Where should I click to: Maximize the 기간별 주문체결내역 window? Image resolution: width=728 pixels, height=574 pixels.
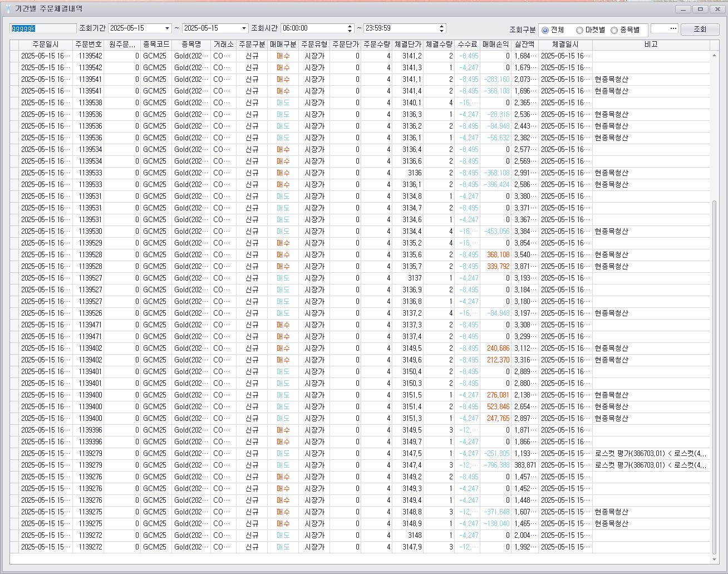700,9
